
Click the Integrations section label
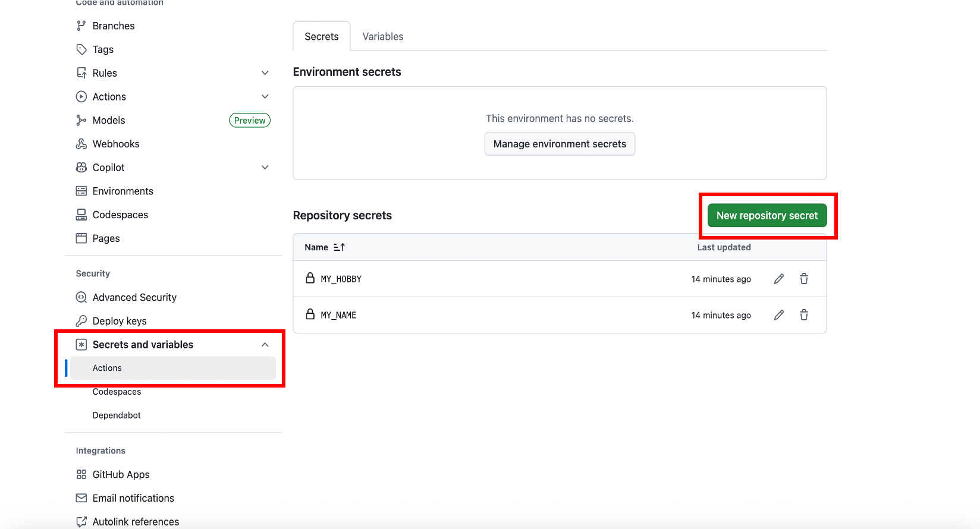coord(100,451)
